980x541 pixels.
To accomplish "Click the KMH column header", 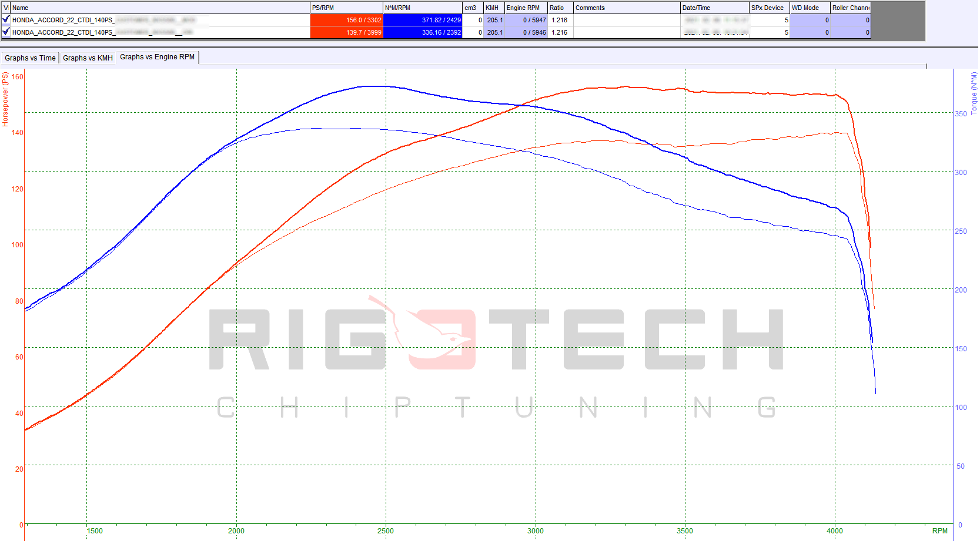I will click(x=494, y=8).
